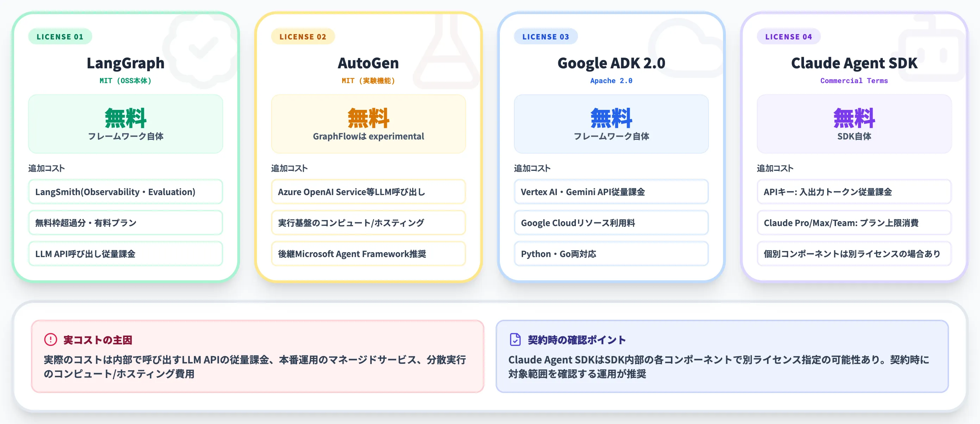Click the document check icon beside 契約時の確認ポイント
This screenshot has height=424, width=980.
(515, 339)
